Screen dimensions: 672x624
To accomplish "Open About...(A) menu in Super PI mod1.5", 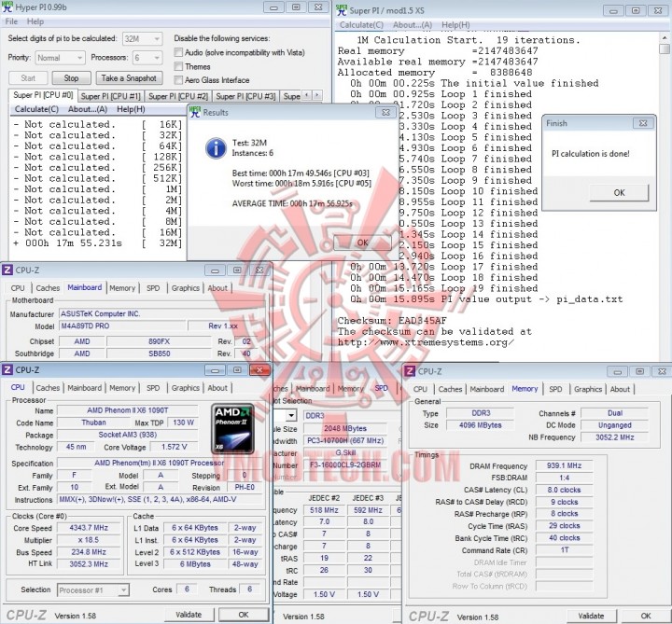I will click(413, 25).
